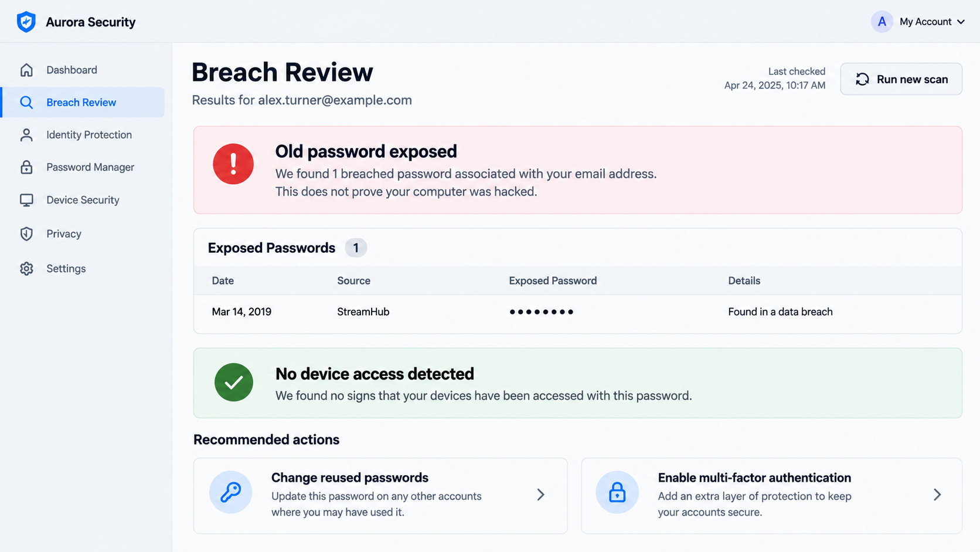Click the padlock icon for multi-factor authentication
Image resolution: width=980 pixels, height=552 pixels.
[x=617, y=492]
